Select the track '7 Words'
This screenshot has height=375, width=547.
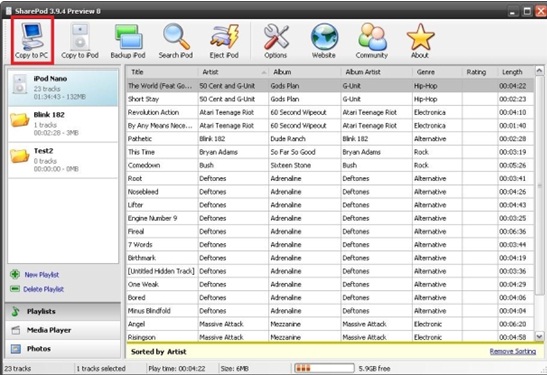click(x=330, y=245)
